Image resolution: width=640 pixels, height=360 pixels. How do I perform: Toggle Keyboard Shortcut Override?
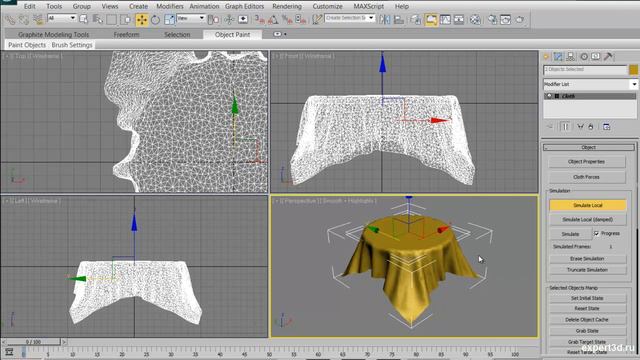tap(243, 19)
